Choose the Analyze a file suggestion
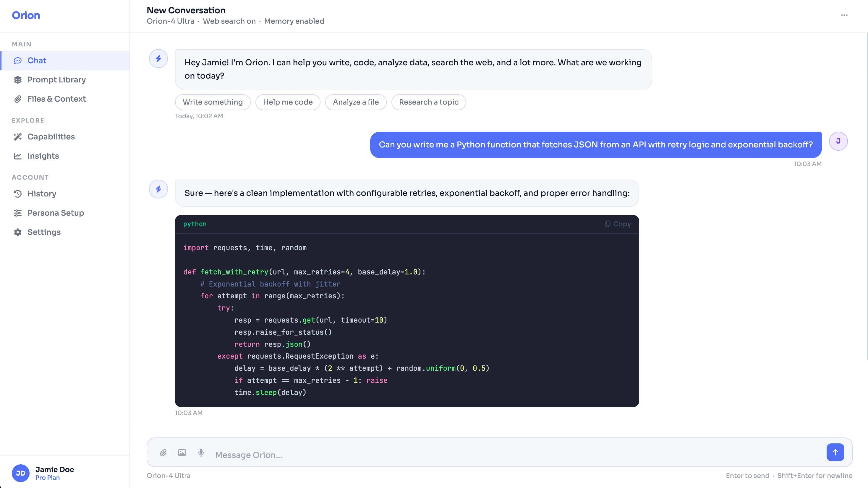This screenshot has height=488, width=868. [x=356, y=102]
